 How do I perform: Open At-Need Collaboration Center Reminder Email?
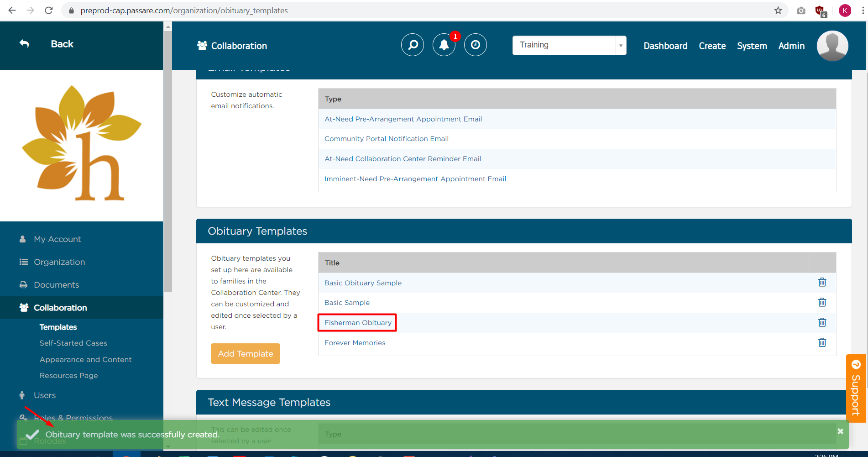pyautogui.click(x=403, y=159)
